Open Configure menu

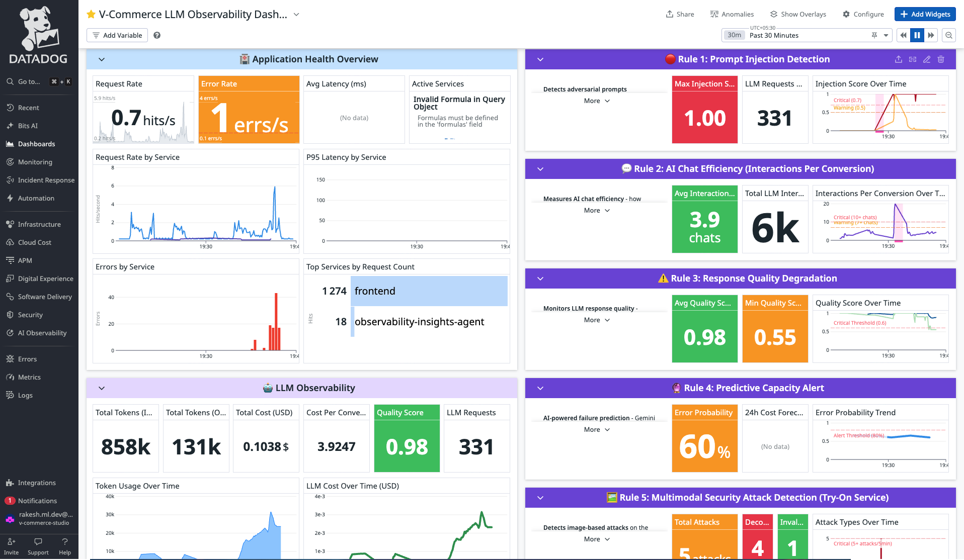tap(863, 14)
